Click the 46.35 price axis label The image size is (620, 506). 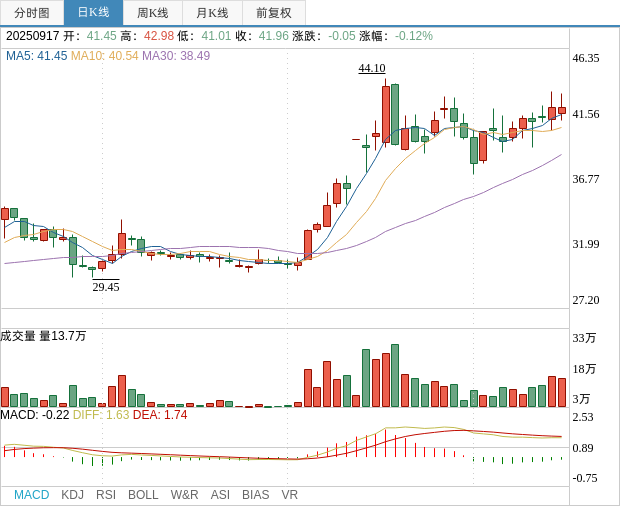pyautogui.click(x=586, y=58)
